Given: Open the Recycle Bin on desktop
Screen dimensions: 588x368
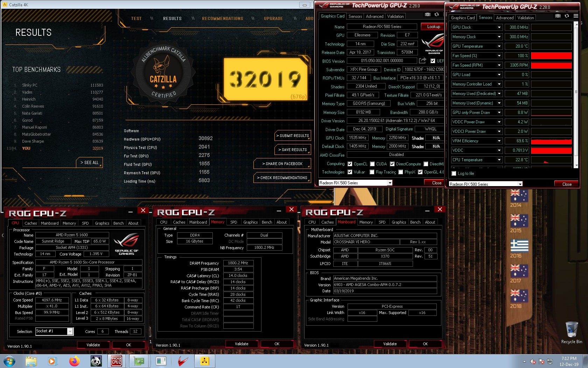Looking at the screenshot, I should click(x=572, y=333).
